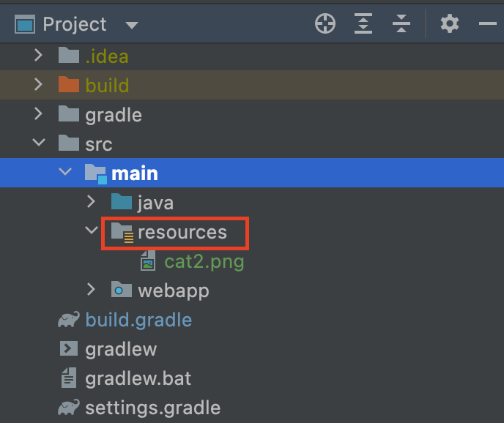
Task: Click the build.gradle elephant icon
Action: point(69,320)
